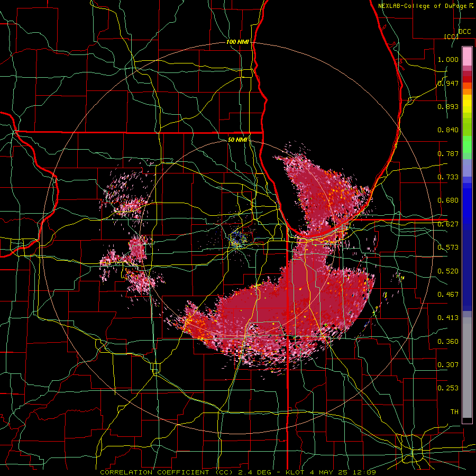Click the [CC] unit label
This screenshot has height=476, width=476.
pyautogui.click(x=451, y=36)
